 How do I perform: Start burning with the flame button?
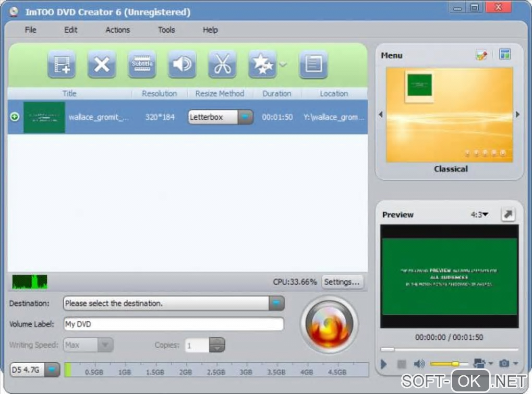pyautogui.click(x=329, y=325)
